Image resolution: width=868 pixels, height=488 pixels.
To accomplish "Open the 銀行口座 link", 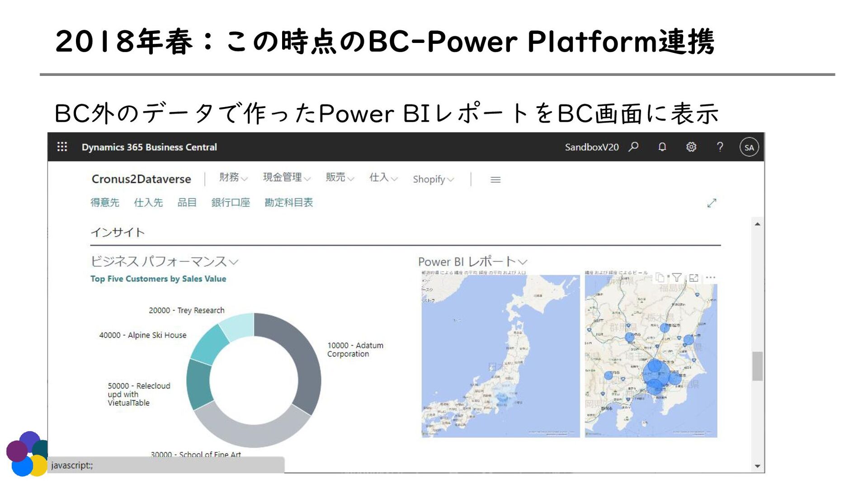I will (x=231, y=203).
